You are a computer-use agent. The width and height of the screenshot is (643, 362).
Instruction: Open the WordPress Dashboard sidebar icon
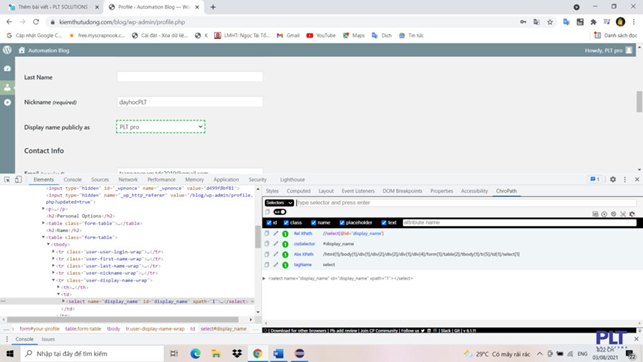[x=7, y=68]
